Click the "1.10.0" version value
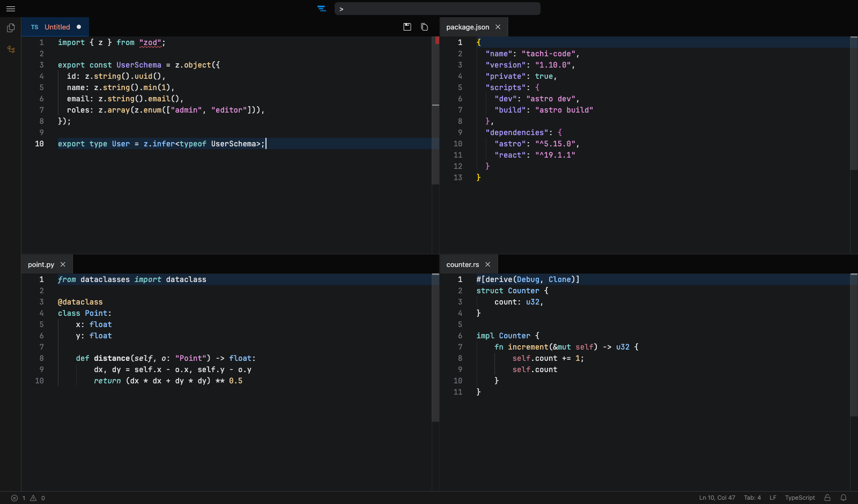Image resolution: width=858 pixels, height=504 pixels. coord(553,65)
